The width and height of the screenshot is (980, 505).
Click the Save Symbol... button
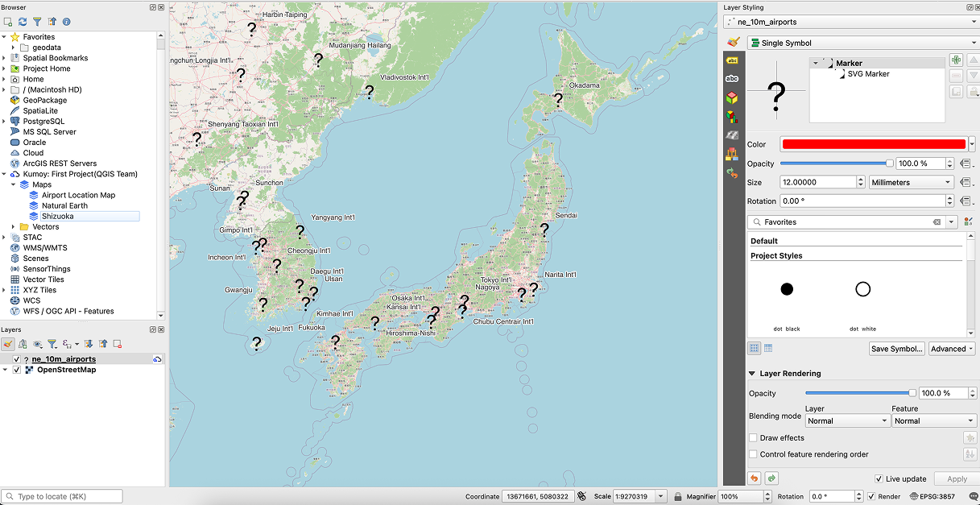[896, 349]
